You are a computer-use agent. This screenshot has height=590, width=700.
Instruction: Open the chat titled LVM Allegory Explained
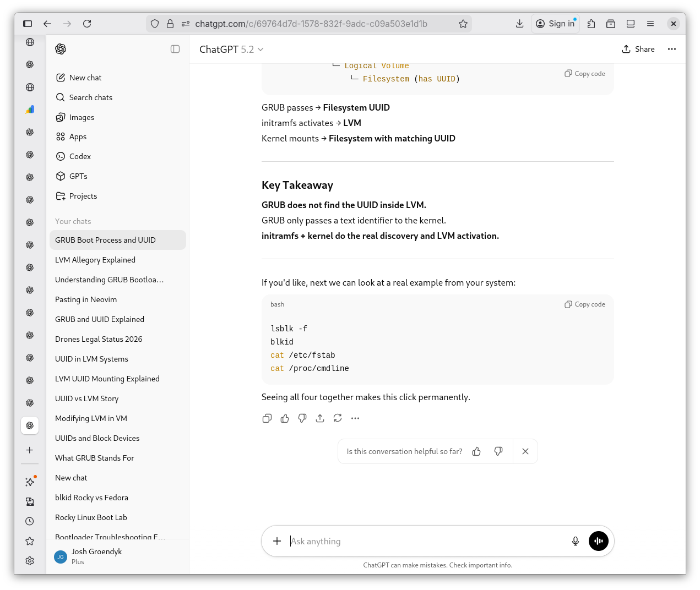point(95,260)
